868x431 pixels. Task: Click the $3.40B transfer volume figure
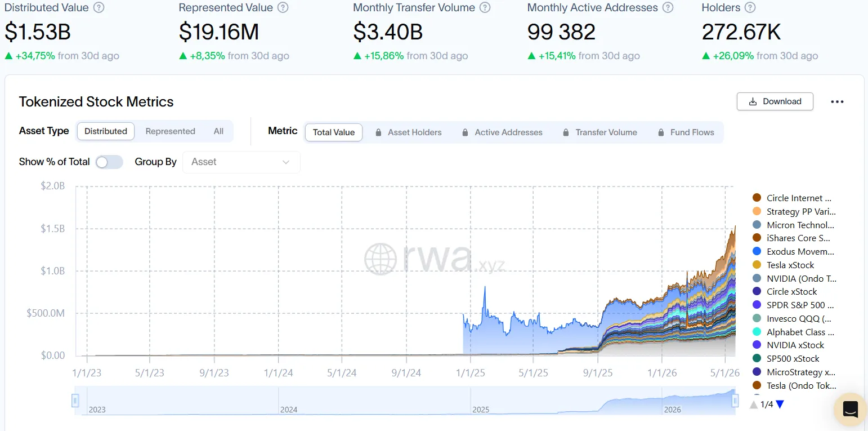[x=388, y=32]
